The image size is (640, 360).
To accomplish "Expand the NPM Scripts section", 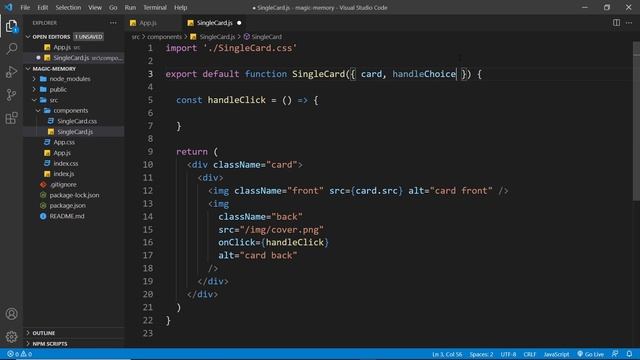I will point(28,344).
